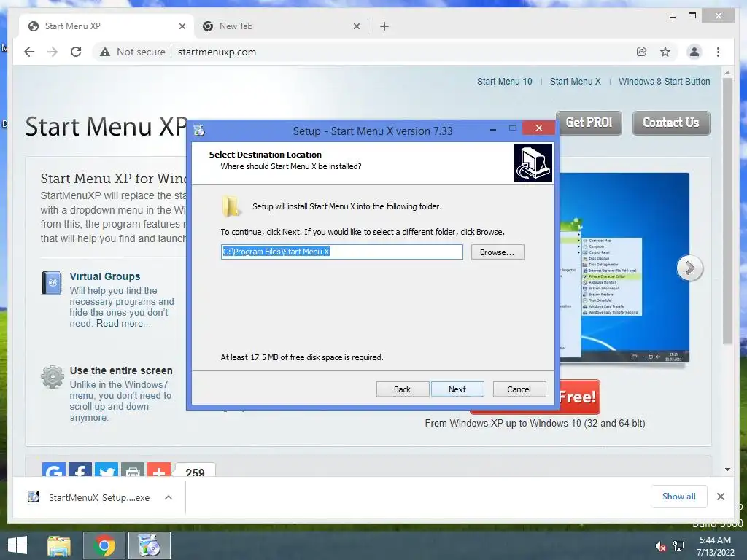Click the red plus more-shares icon
The image size is (747, 560).
(158, 470)
